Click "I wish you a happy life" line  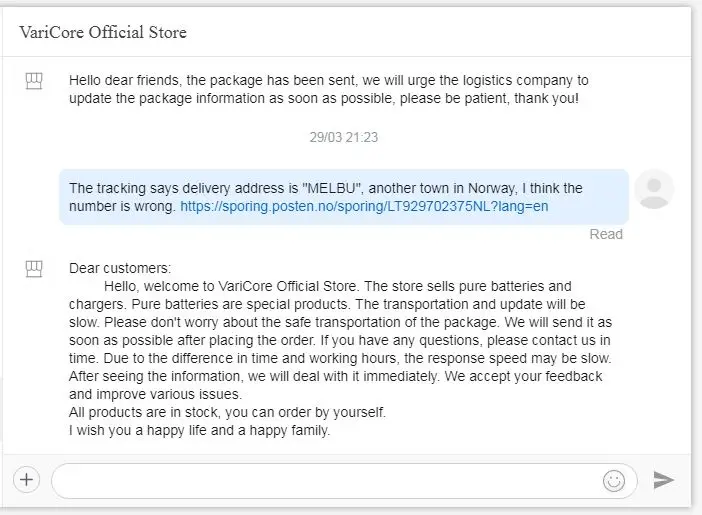pyautogui.click(x=199, y=431)
